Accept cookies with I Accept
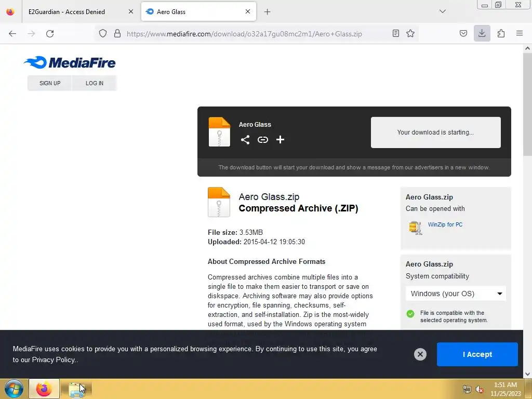 [x=477, y=354]
